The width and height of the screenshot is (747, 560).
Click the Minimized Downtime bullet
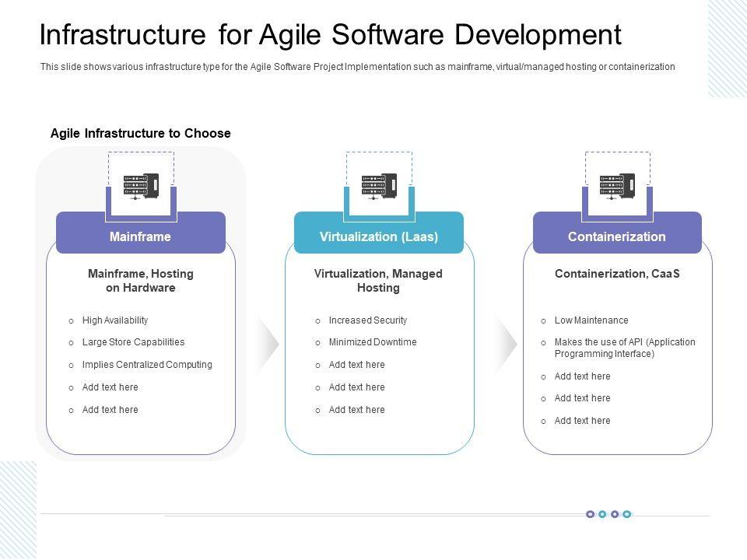372,342
